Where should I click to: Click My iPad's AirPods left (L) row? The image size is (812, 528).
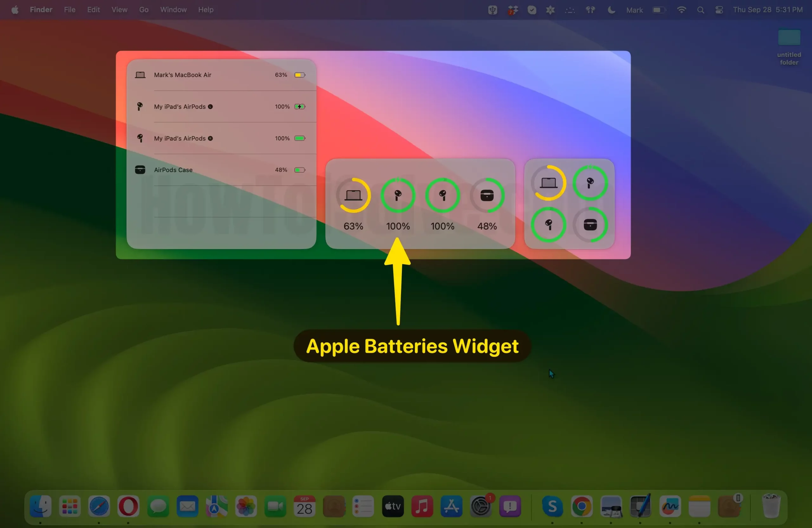221,107
